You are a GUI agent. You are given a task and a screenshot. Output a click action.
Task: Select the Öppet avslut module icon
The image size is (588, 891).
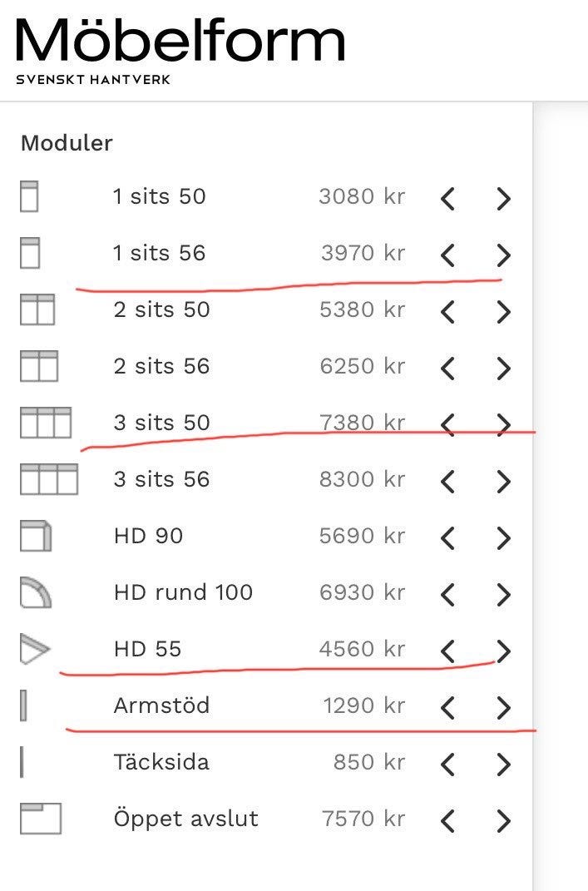[41, 819]
